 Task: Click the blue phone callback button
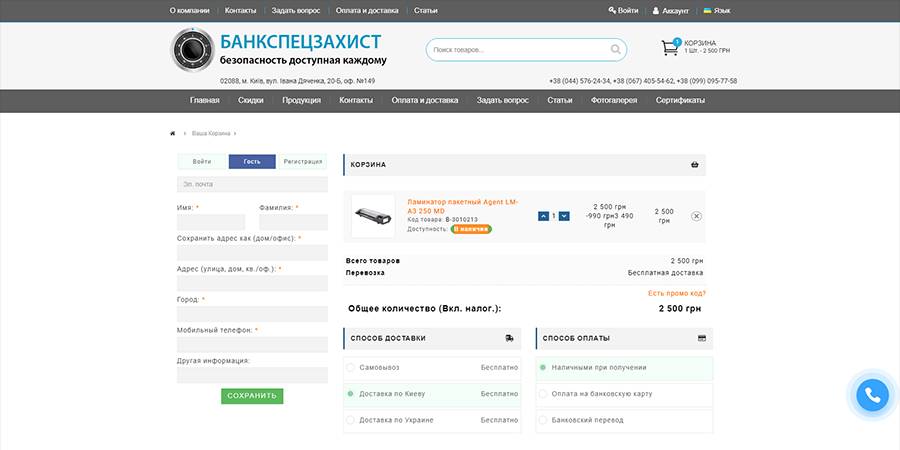click(x=872, y=396)
